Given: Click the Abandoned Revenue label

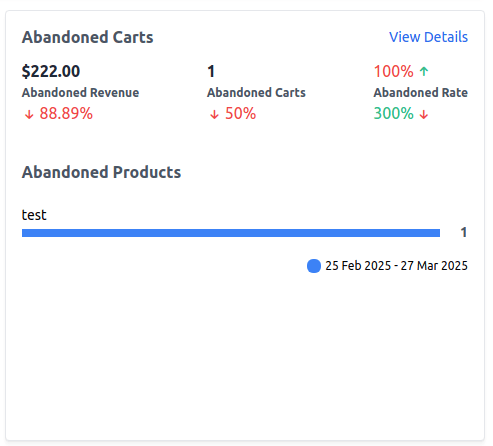Looking at the screenshot, I should (80, 93).
